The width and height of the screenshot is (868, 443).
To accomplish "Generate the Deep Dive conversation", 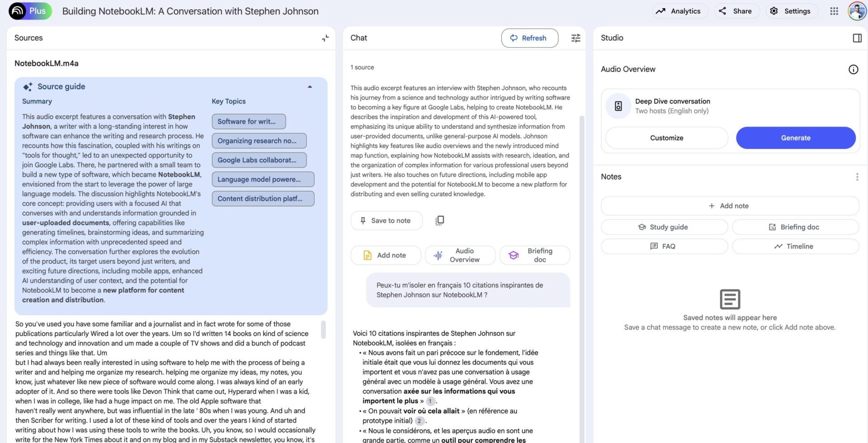I will click(795, 138).
